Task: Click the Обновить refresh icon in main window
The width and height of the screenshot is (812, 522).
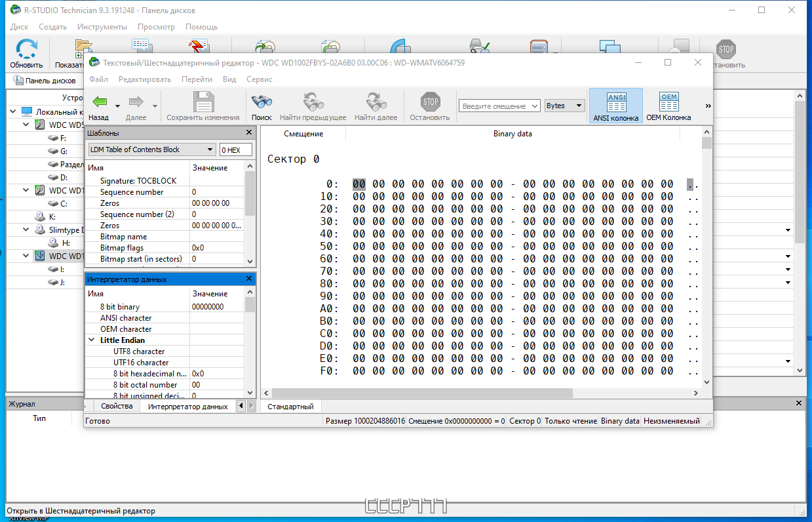Action: tap(26, 50)
